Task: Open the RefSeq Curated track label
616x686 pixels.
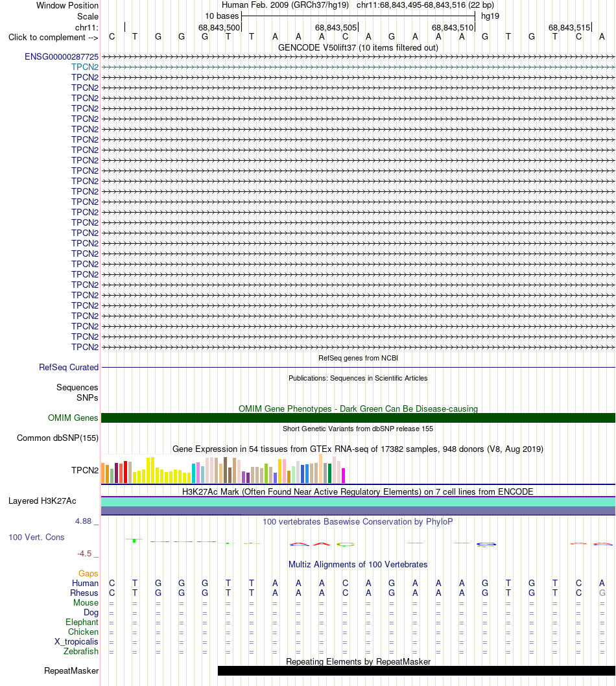Action: point(69,368)
